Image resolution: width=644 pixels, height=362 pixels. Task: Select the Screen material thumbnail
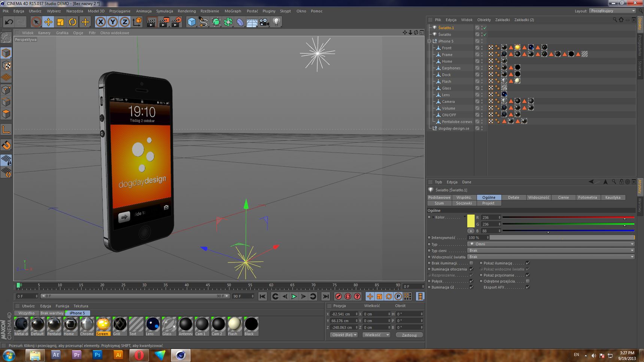click(x=103, y=326)
